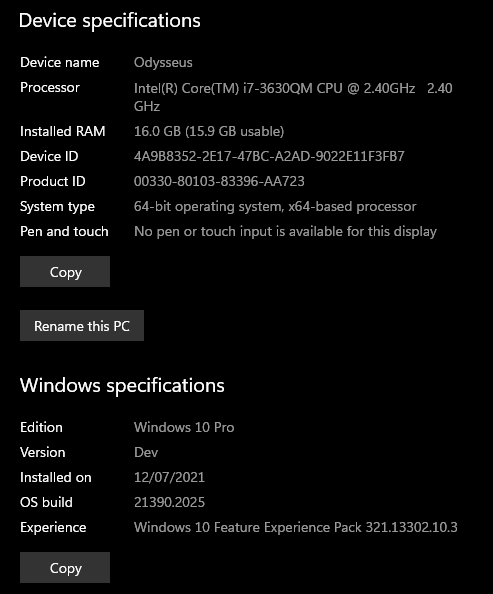493x594 pixels.
Task: Copy the device specifications
Action: [65, 272]
